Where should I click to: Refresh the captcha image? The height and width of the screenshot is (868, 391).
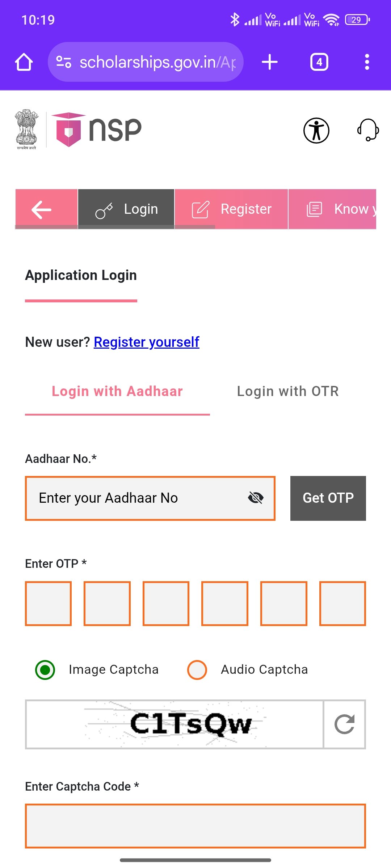tap(344, 724)
